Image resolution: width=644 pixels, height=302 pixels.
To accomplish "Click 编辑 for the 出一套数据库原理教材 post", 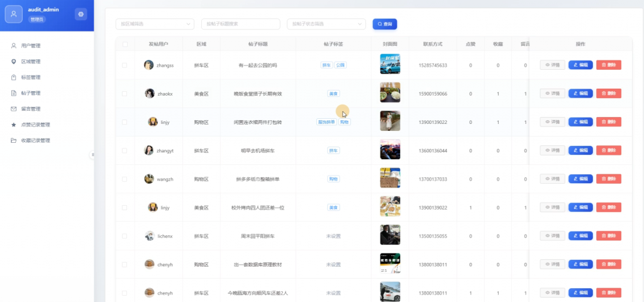I will coord(580,264).
